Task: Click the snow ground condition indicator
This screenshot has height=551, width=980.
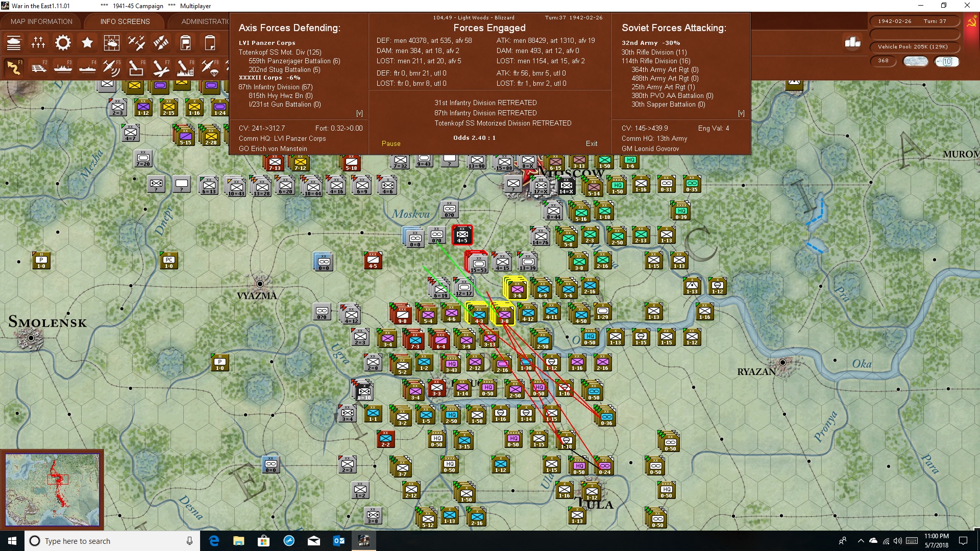Action: tap(916, 61)
